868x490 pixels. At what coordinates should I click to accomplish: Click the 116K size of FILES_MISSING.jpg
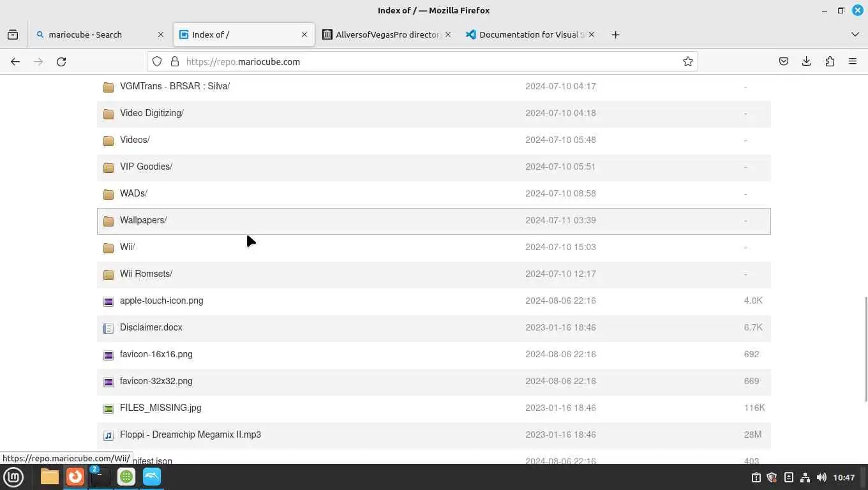[x=754, y=408]
